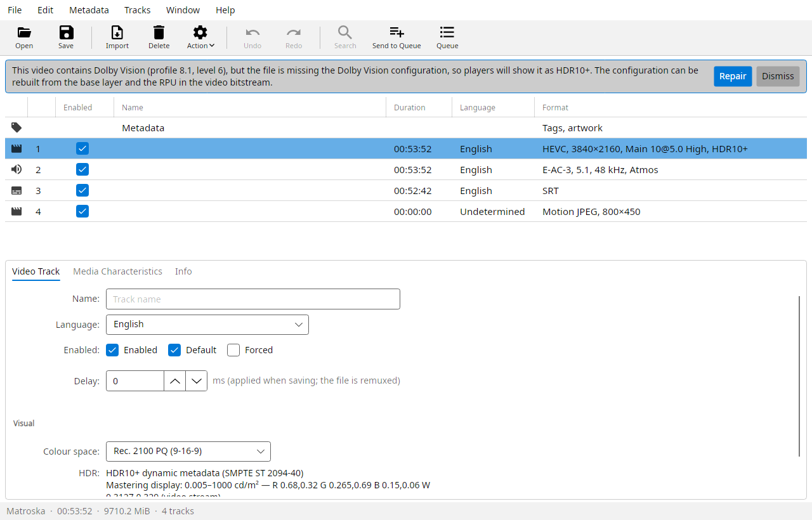
Task: Click the Delay milliseconds input field
Action: point(135,381)
